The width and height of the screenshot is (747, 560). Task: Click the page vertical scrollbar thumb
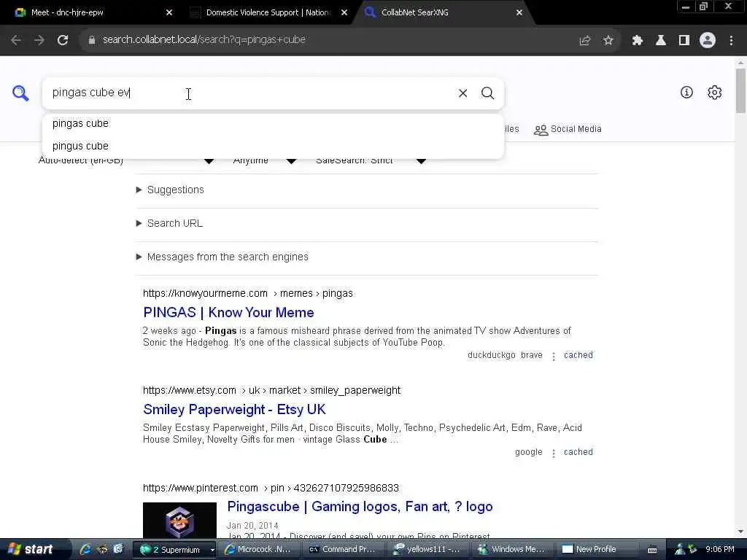coord(740,90)
